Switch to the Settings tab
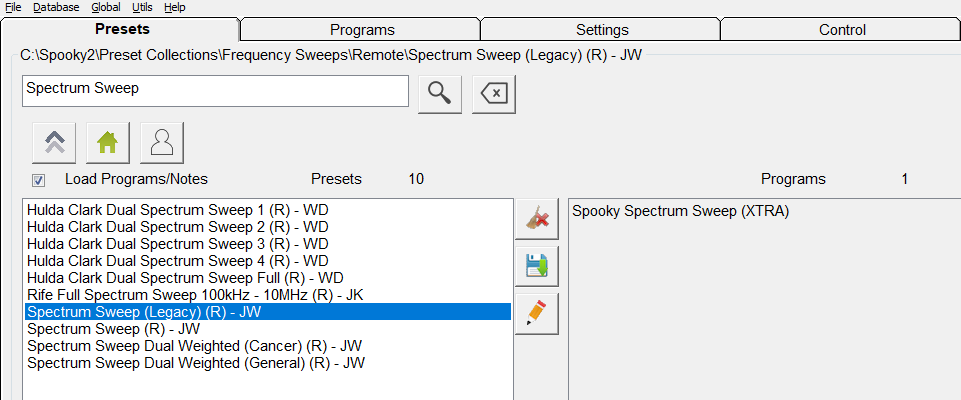This screenshot has width=961, height=400. [x=602, y=30]
